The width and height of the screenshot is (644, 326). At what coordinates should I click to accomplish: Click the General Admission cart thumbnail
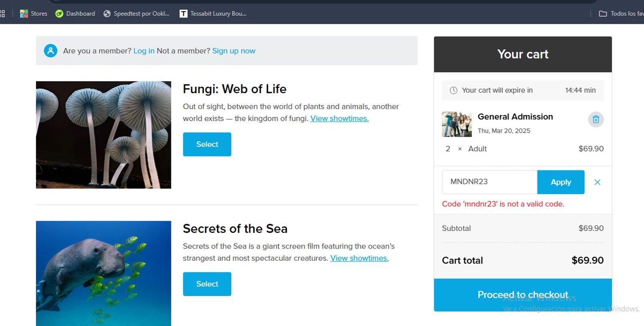point(457,124)
